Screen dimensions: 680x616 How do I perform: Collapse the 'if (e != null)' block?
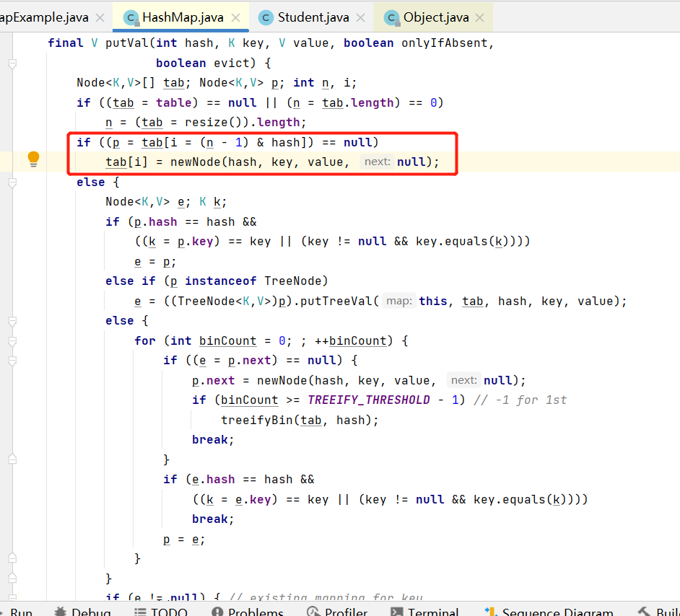[12, 597]
